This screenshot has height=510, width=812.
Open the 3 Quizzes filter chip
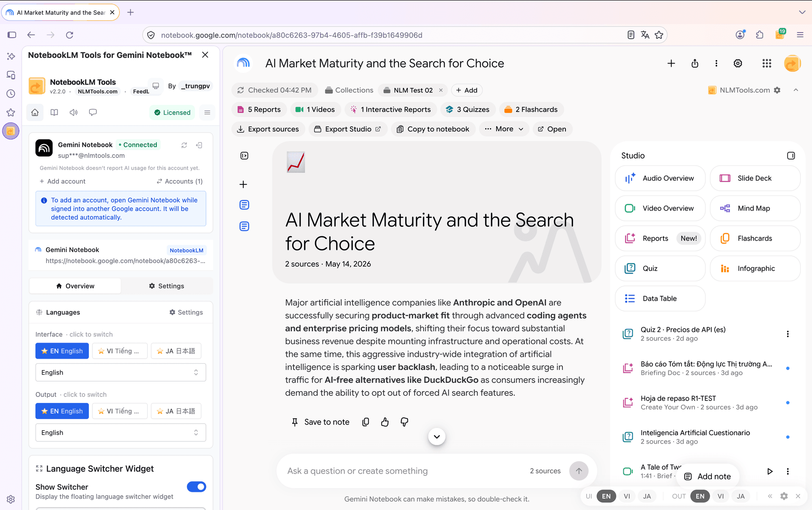(468, 110)
